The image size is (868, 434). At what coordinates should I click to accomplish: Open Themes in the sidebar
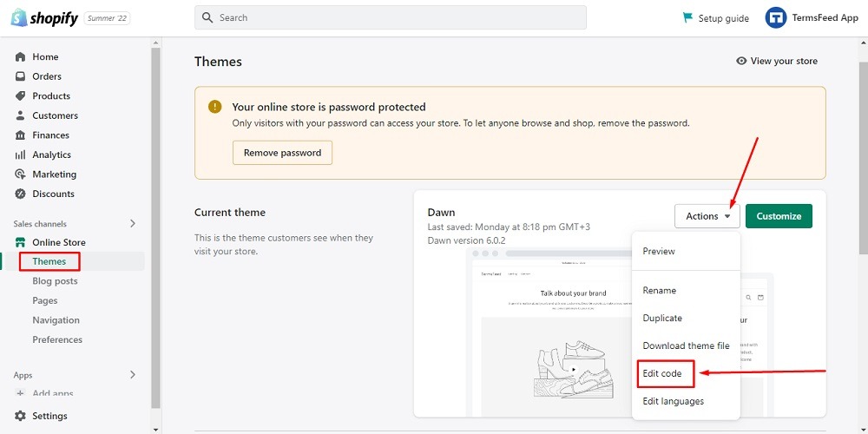[49, 261]
